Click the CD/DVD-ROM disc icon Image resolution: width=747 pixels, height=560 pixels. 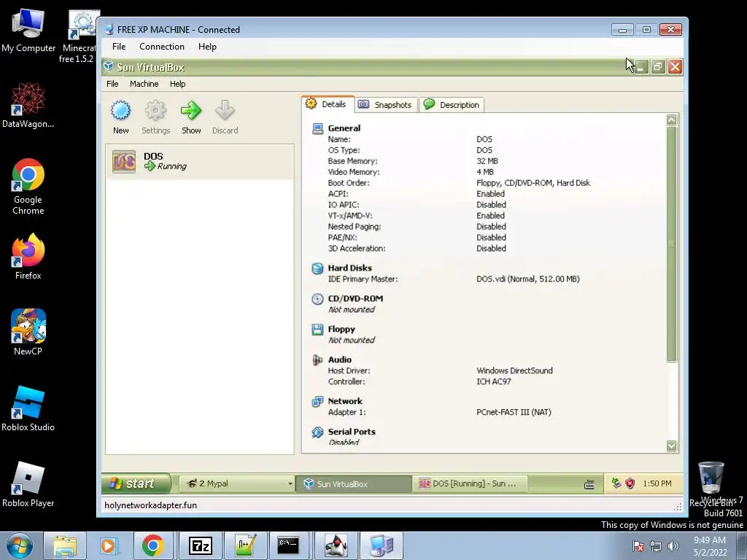(317, 298)
